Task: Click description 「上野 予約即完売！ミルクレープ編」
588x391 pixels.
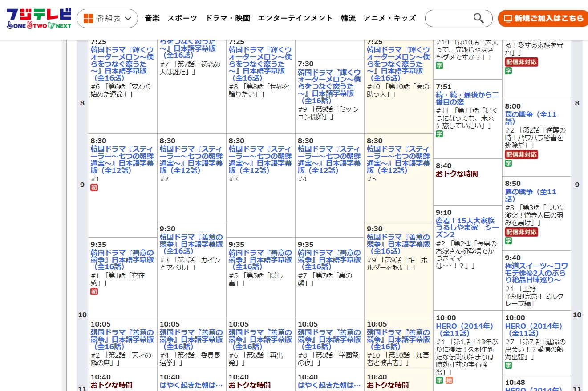Action: point(534,296)
